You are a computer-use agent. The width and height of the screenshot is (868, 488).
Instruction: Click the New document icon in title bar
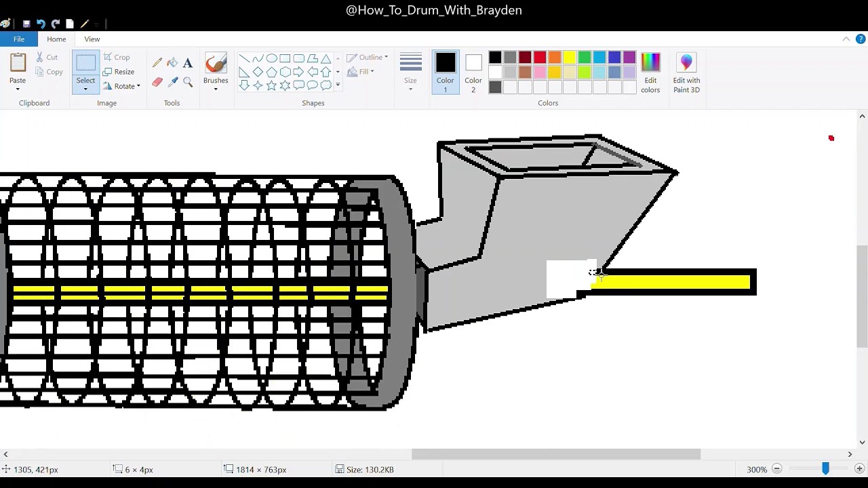[70, 24]
